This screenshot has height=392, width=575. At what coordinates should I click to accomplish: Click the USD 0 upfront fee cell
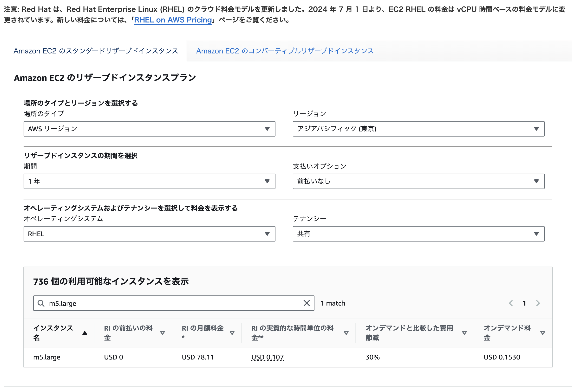point(114,357)
